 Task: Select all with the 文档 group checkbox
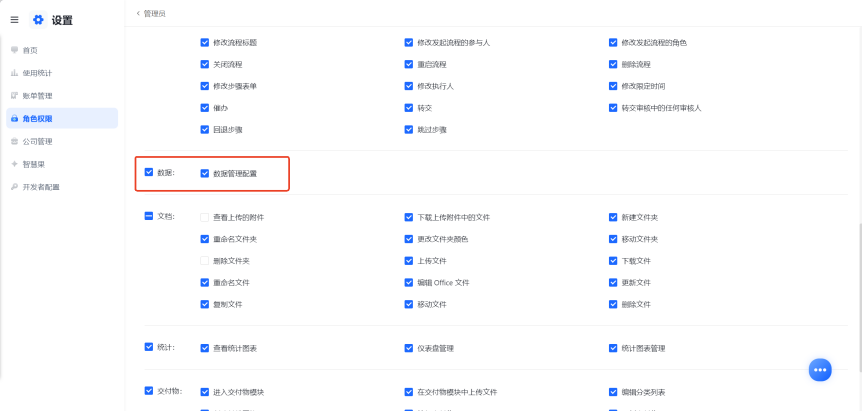[x=148, y=216]
